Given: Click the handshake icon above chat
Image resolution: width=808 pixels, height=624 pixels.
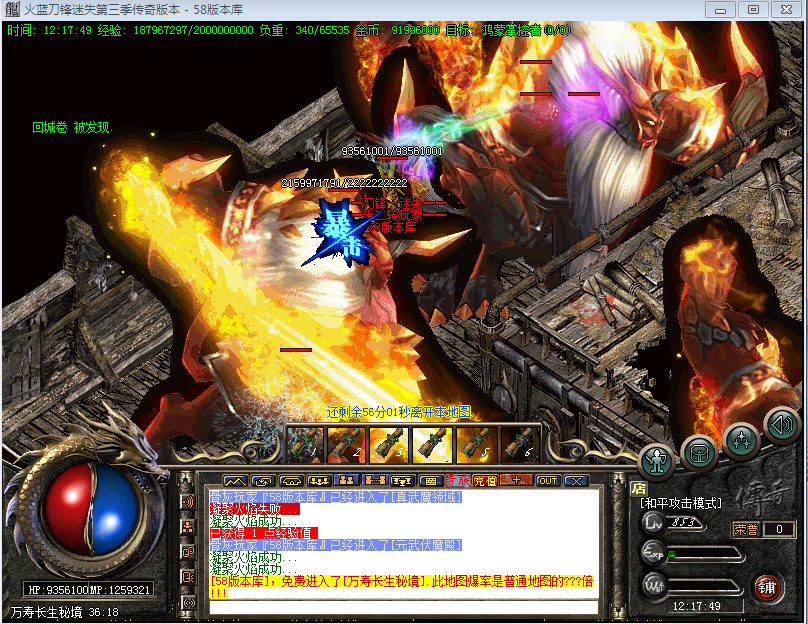Looking at the screenshot, I should click(291, 481).
